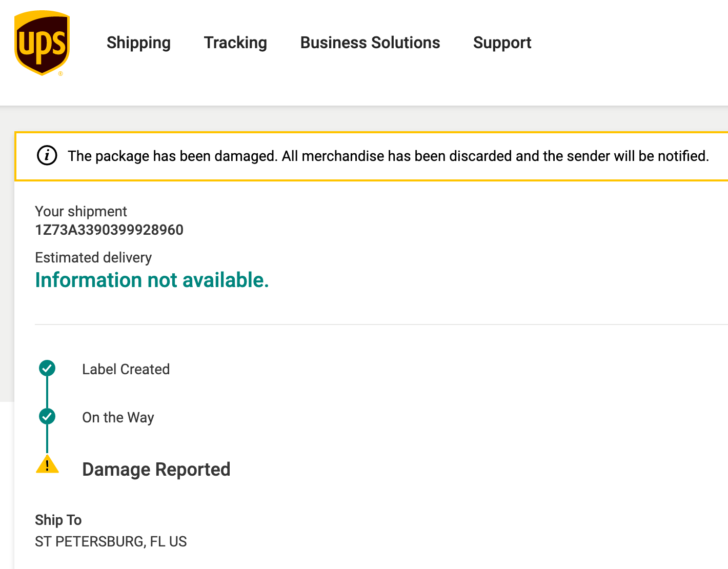Image resolution: width=728 pixels, height=569 pixels.
Task: Open the Support menu
Action: click(x=502, y=43)
